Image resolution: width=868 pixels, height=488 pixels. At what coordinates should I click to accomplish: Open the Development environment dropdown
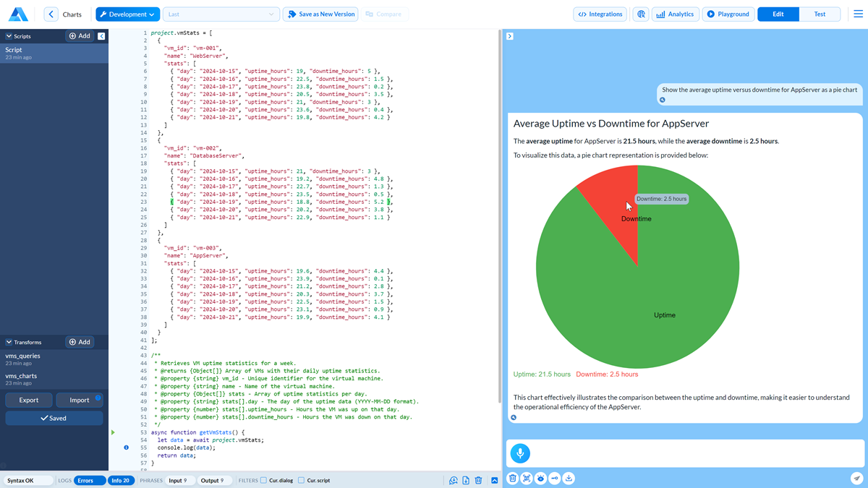[127, 14]
